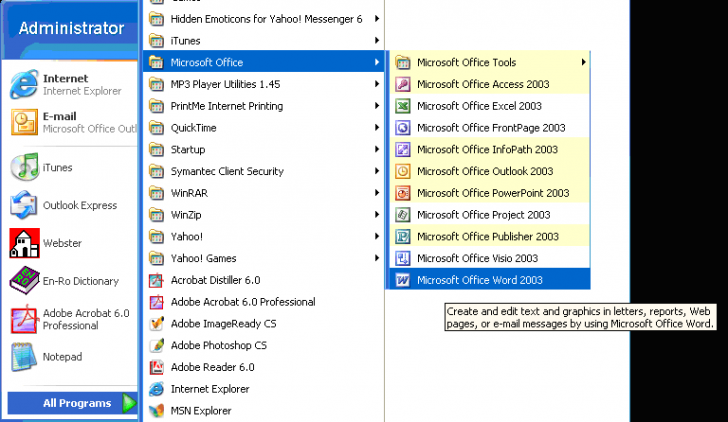Click Adobe Acrobat 6.0 Professional icon in All Programs
The width and height of the screenshot is (728, 422).
[156, 302]
